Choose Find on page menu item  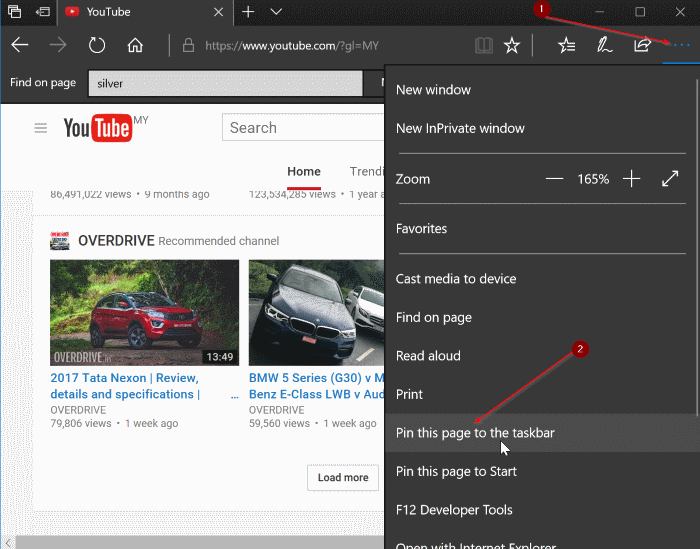(541, 317)
